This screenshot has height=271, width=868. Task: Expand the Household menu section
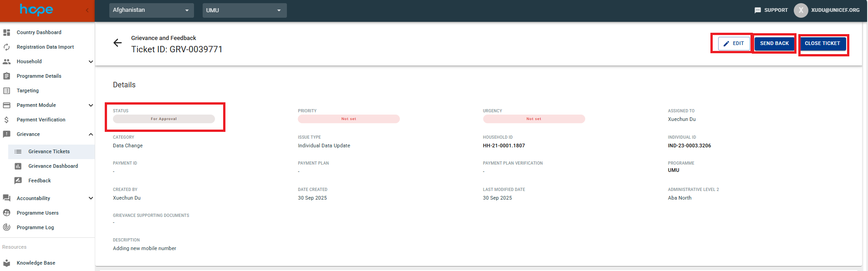tap(91, 61)
